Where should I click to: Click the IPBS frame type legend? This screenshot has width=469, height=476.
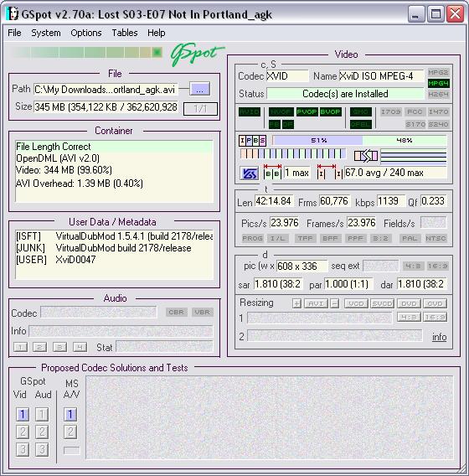pyautogui.click(x=252, y=141)
